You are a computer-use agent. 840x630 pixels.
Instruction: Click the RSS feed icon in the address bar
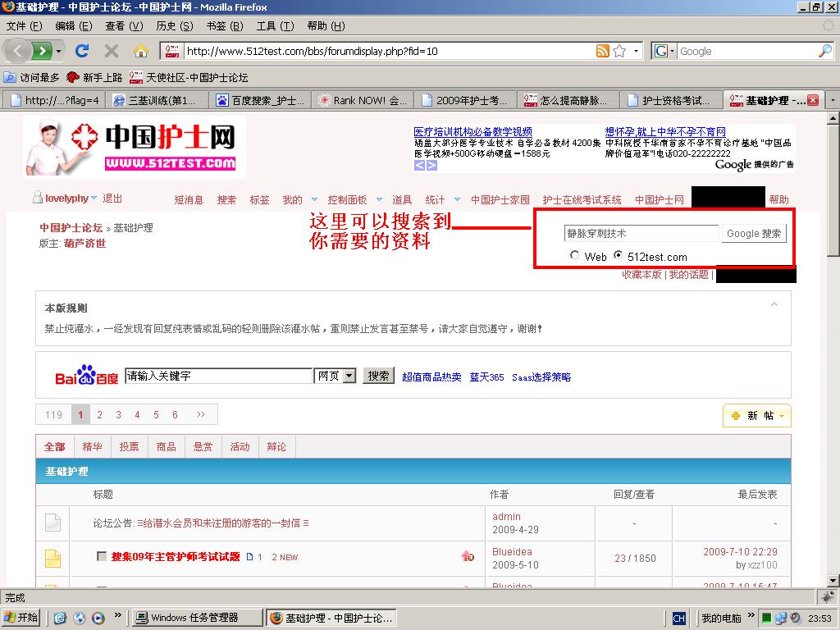[603, 51]
